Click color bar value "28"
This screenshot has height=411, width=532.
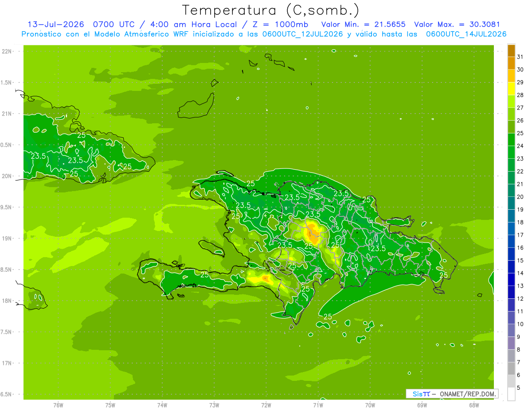pyautogui.click(x=520, y=95)
